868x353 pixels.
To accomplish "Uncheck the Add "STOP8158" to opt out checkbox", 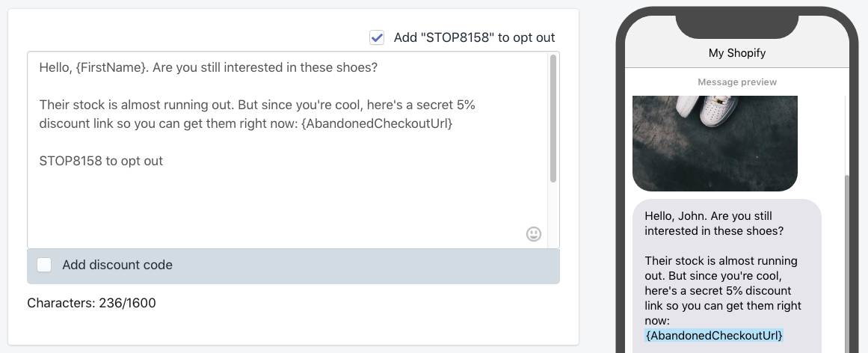I will coord(377,37).
